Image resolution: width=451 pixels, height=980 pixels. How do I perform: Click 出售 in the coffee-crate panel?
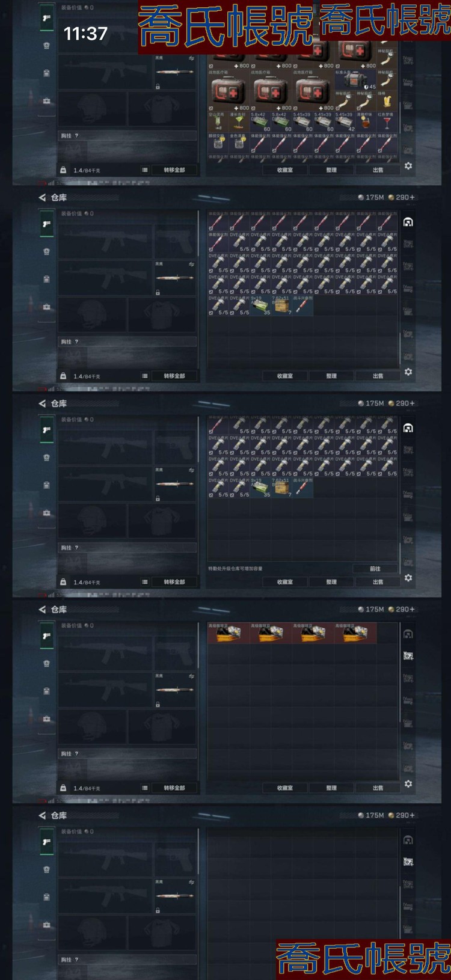pos(378,788)
